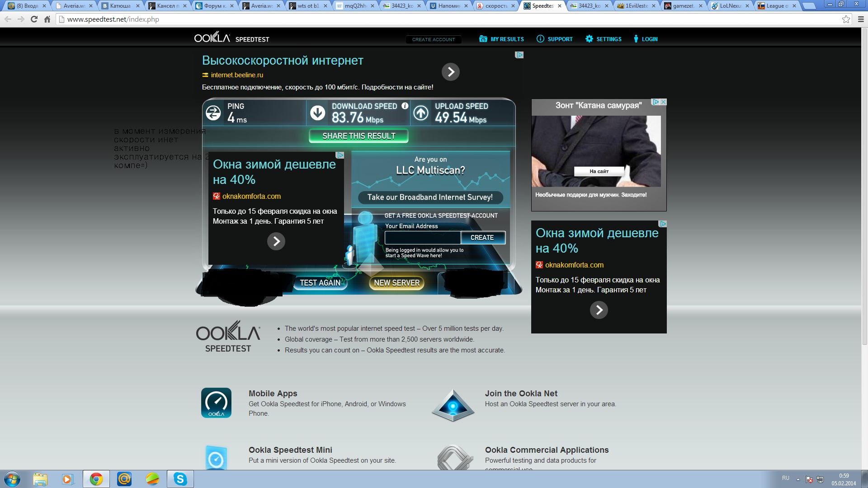This screenshot has height=488, width=868.
Task: Click arrow button on beeline banner ad
Action: pyautogui.click(x=451, y=72)
